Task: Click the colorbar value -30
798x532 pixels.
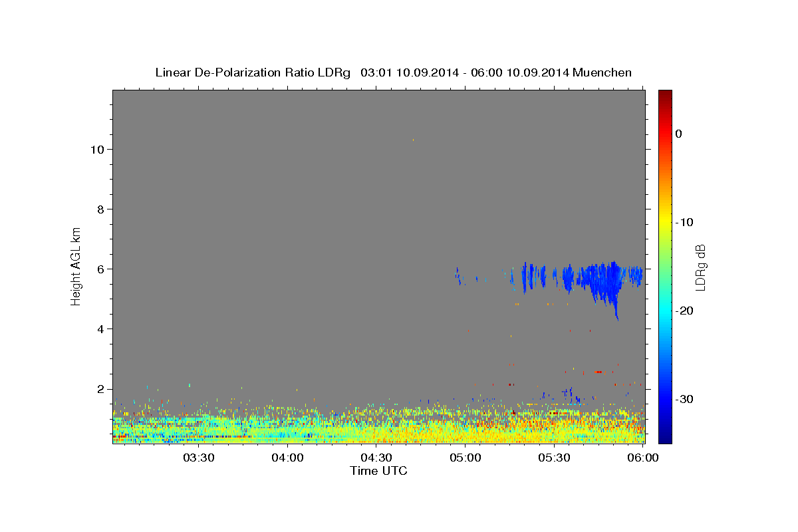Action: point(684,399)
